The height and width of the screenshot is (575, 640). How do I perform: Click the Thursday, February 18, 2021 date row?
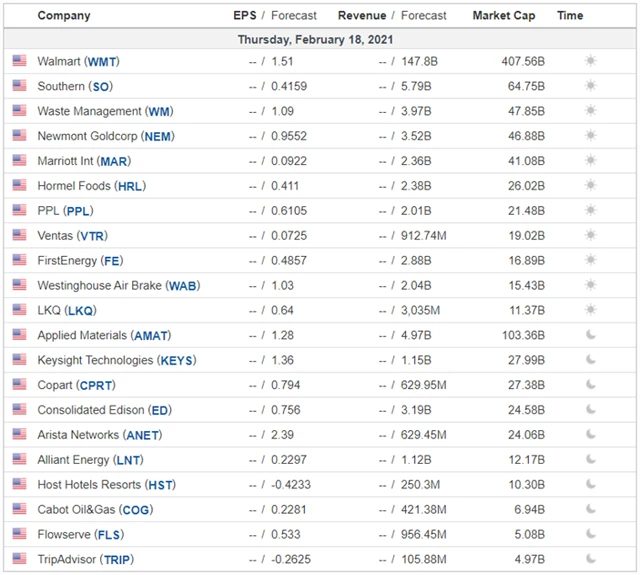click(315, 39)
